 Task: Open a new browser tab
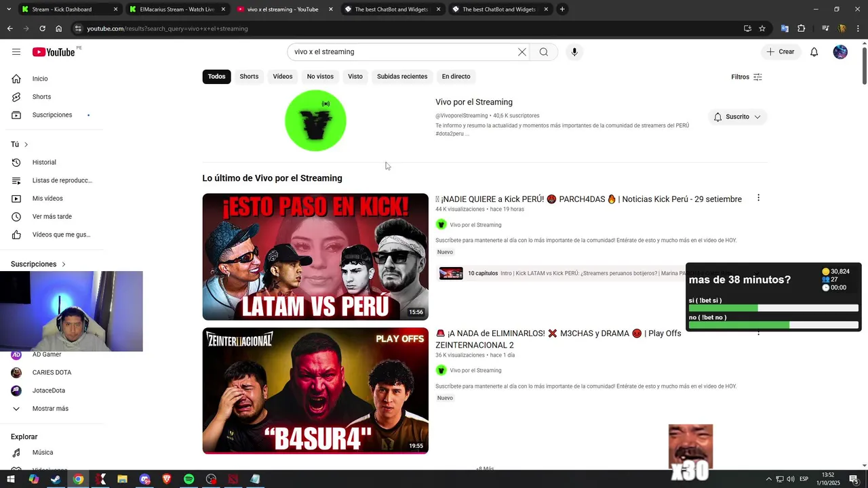point(562,9)
